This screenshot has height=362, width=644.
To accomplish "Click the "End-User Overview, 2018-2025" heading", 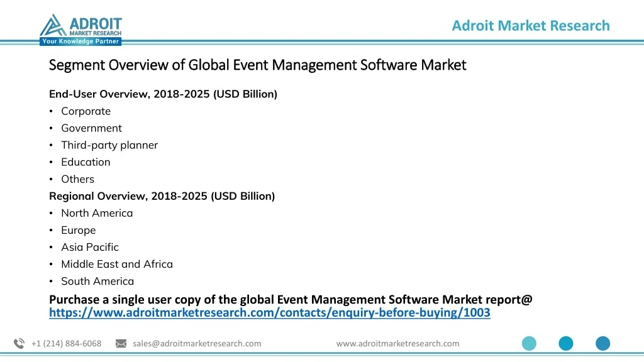I will coord(163,94).
